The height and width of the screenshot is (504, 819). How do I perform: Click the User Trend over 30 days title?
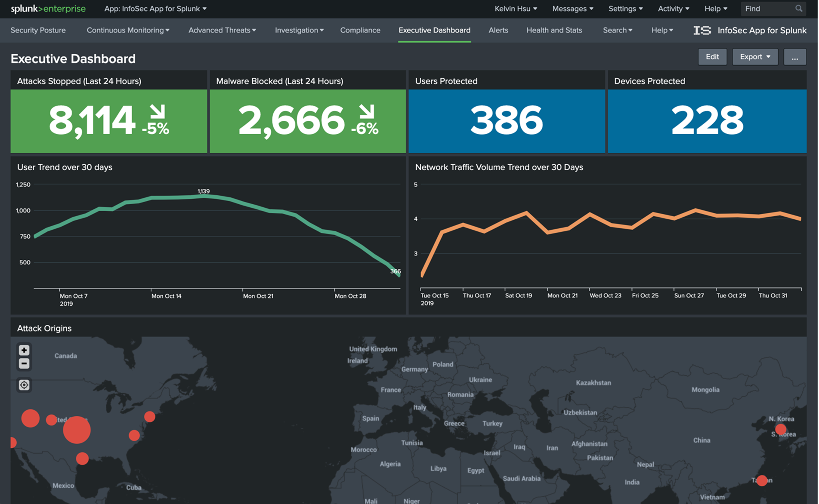[65, 167]
